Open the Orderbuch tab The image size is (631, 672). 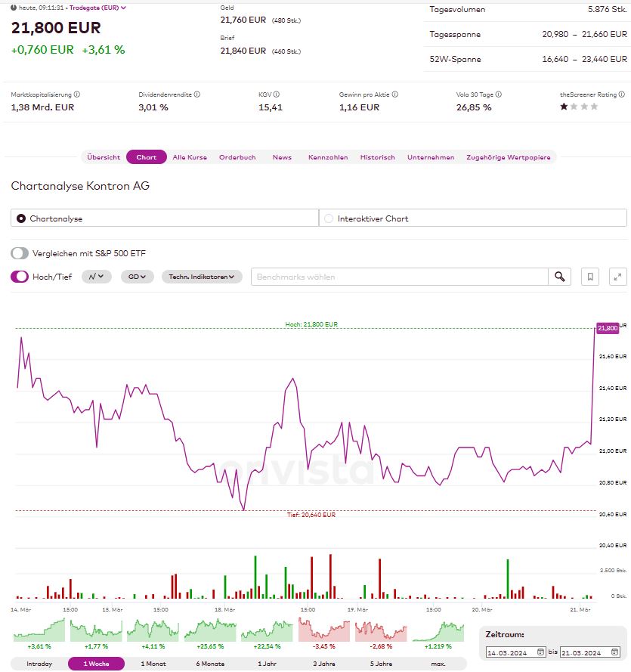coord(238,157)
